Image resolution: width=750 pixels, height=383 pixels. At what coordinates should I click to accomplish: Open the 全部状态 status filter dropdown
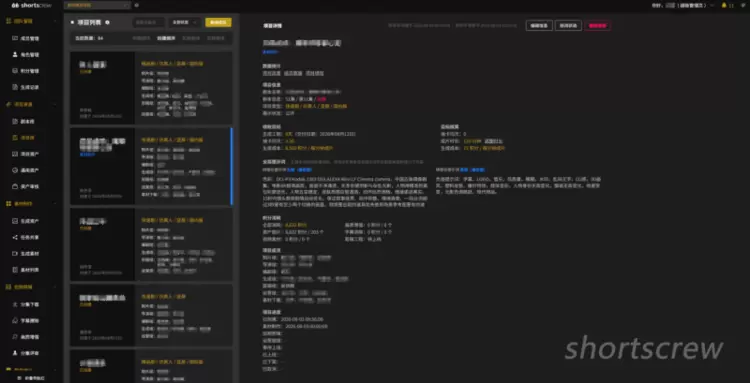[185, 22]
